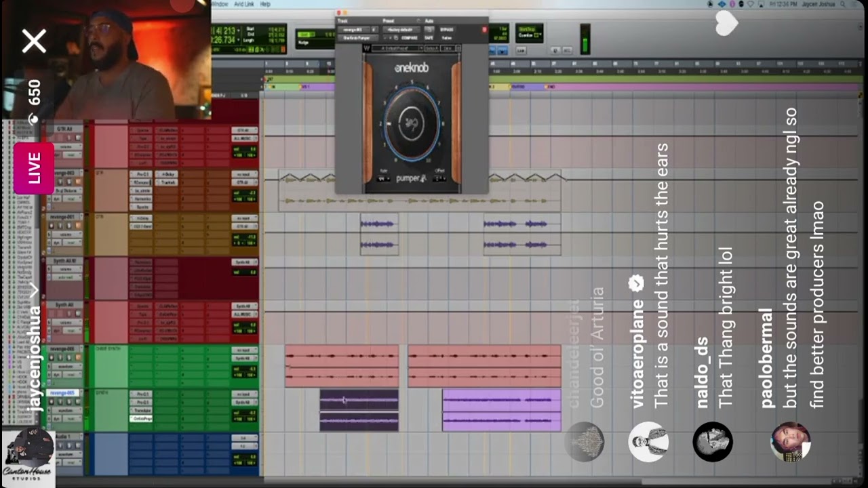
Task: Open the paolobermal username in comments
Action: tap(767, 359)
